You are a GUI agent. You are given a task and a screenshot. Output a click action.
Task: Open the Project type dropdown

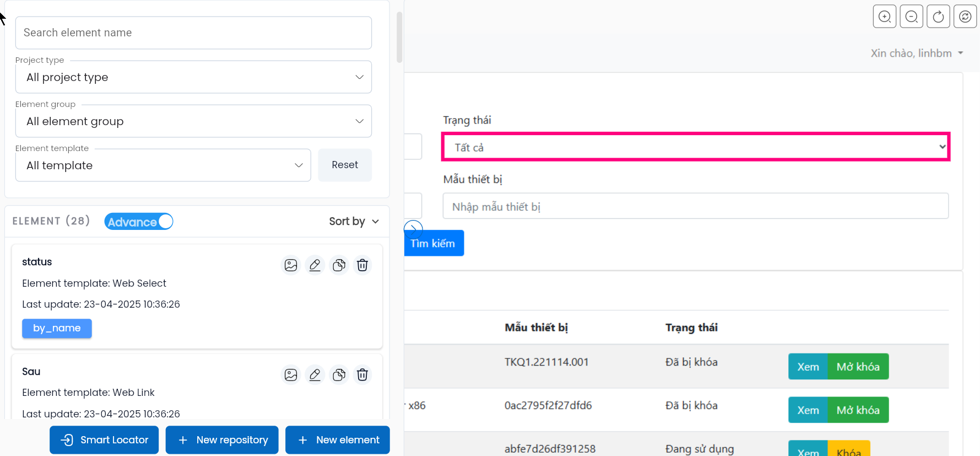tap(193, 77)
